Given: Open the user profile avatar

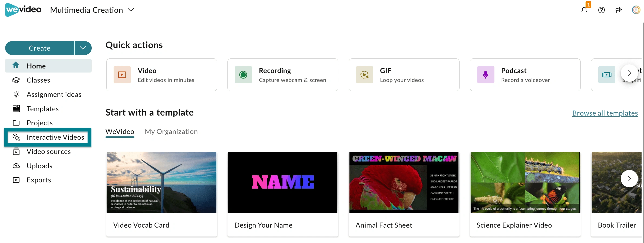Looking at the screenshot, I should [636, 10].
